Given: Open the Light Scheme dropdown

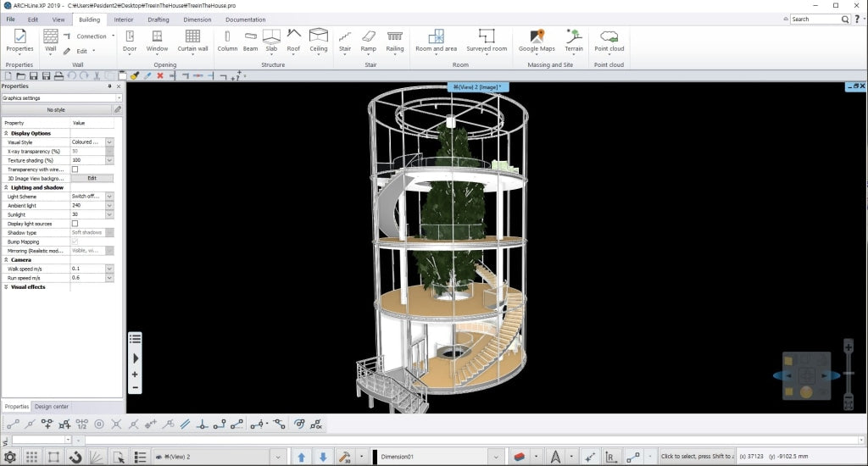Looking at the screenshot, I should (109, 197).
